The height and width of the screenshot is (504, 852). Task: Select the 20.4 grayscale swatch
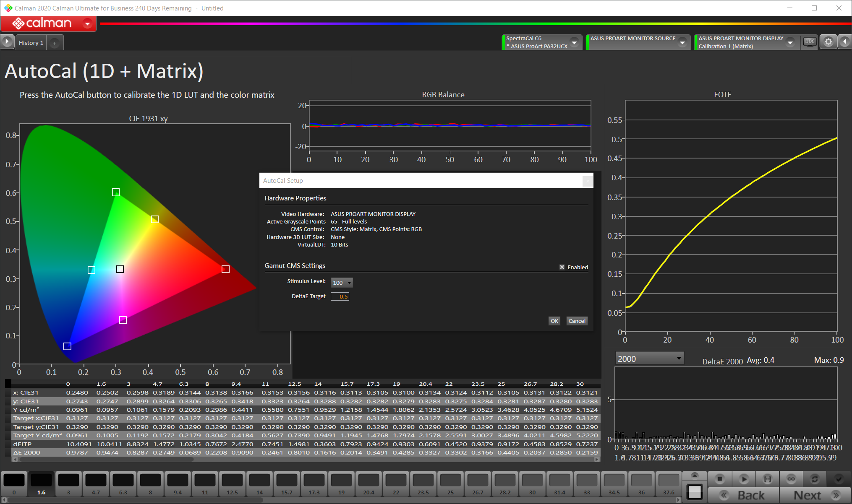pyautogui.click(x=369, y=484)
